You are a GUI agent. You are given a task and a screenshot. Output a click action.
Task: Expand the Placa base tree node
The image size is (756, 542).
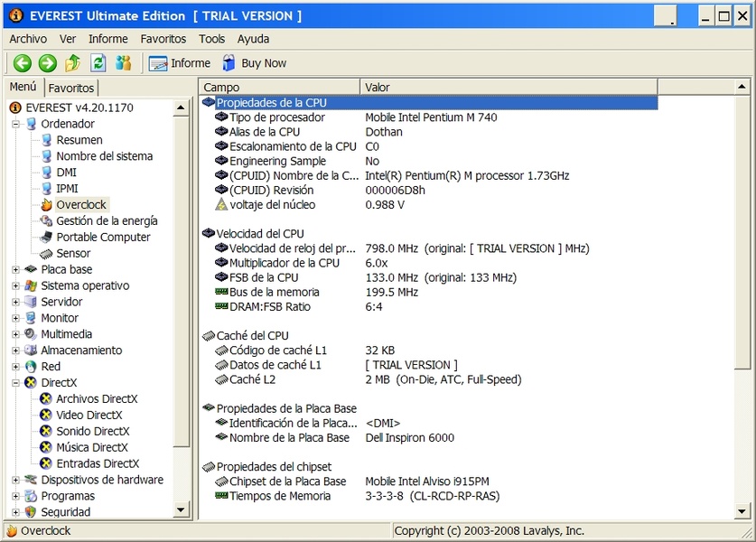16,270
